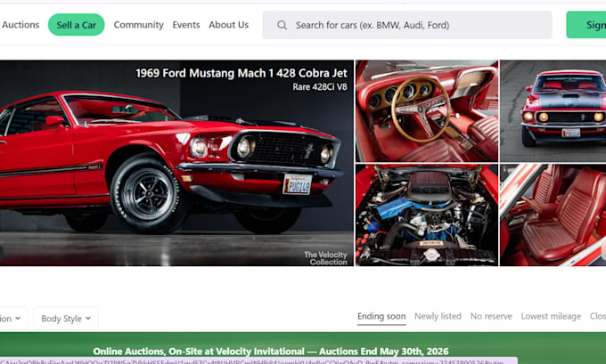Click the Online Auctions Velocity Invitational banner

(x=303, y=348)
